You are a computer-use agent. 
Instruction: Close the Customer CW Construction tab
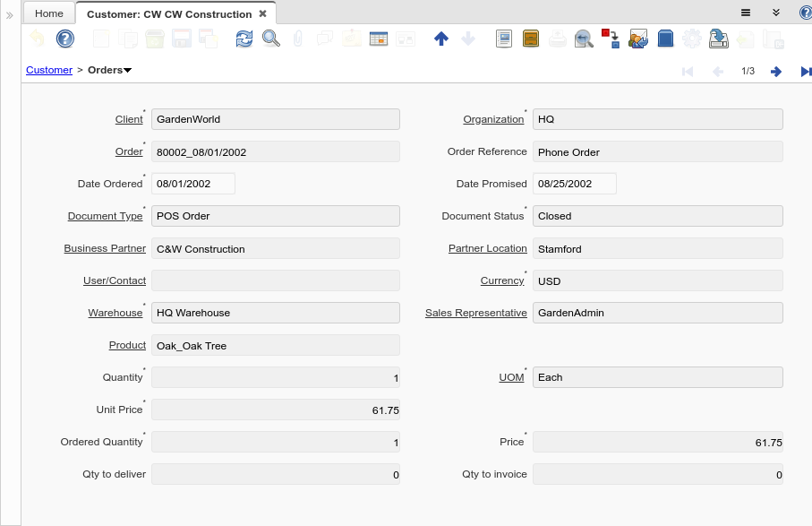pyautogui.click(x=262, y=13)
